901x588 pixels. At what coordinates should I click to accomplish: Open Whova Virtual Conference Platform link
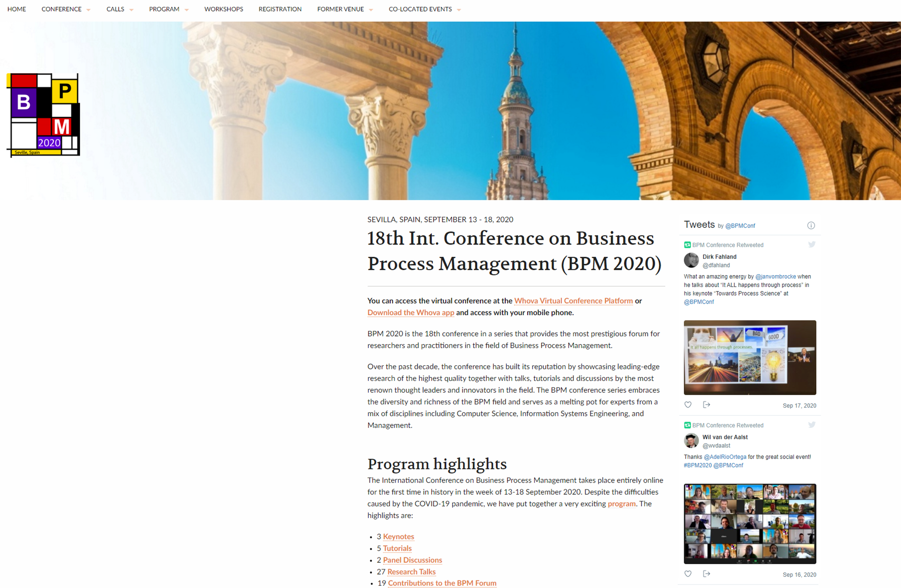click(x=573, y=301)
